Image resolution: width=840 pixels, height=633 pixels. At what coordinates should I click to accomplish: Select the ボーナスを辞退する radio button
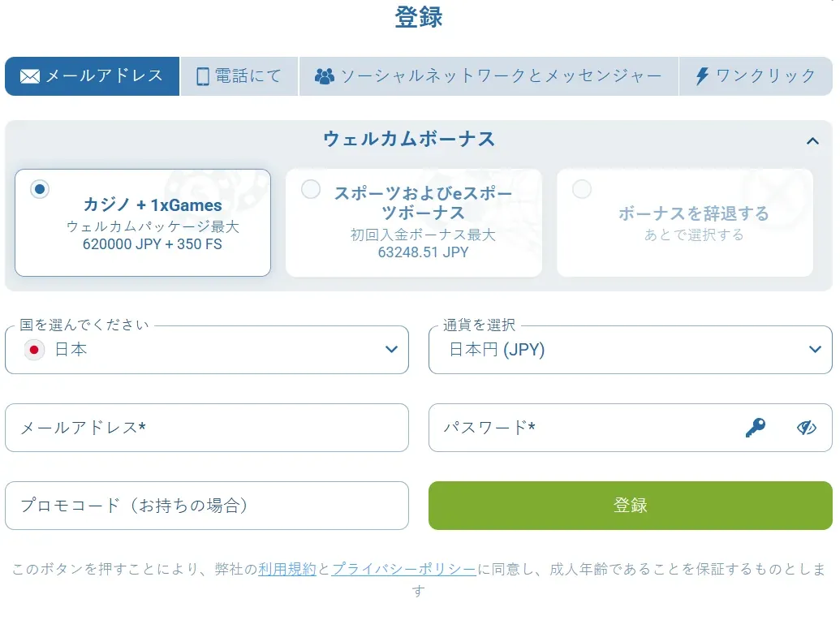(582, 188)
